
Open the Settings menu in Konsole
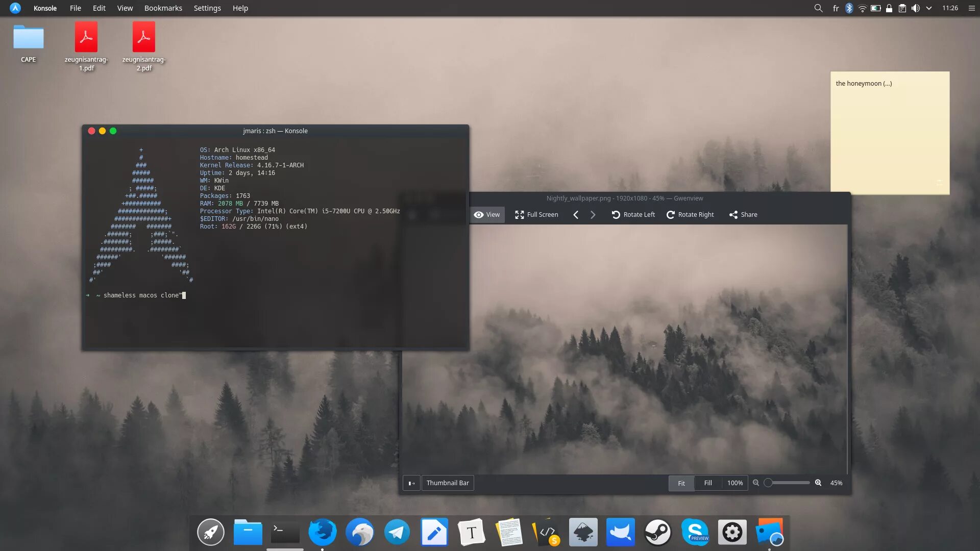207,8
